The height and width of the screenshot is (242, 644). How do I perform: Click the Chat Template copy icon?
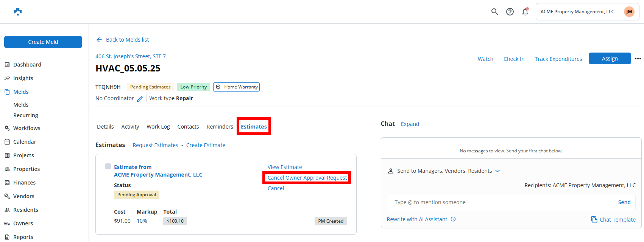pyautogui.click(x=594, y=220)
